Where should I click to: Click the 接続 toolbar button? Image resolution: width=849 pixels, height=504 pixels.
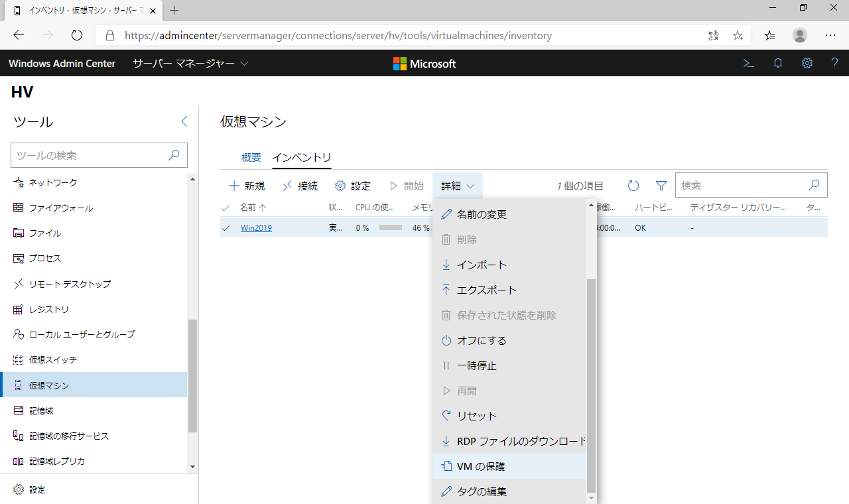click(x=300, y=186)
